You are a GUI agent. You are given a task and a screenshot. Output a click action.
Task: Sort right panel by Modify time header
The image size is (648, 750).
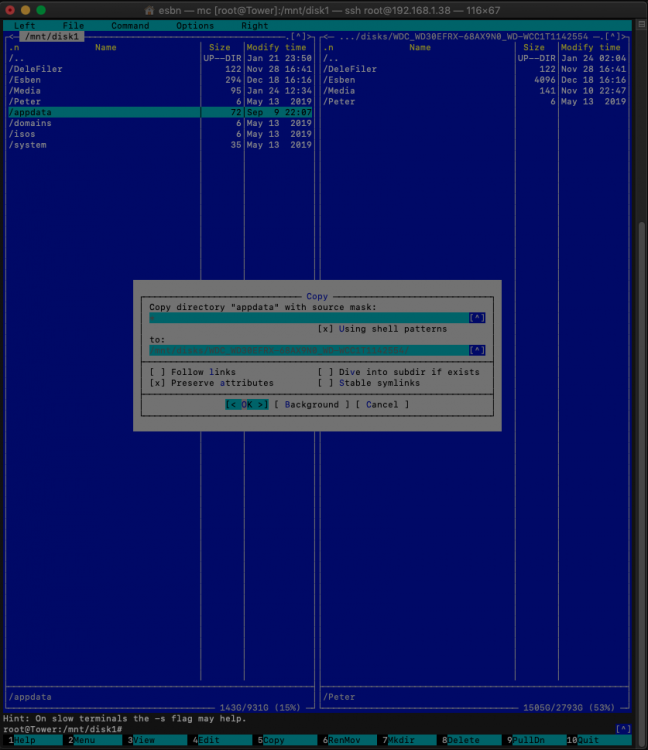tap(591, 47)
